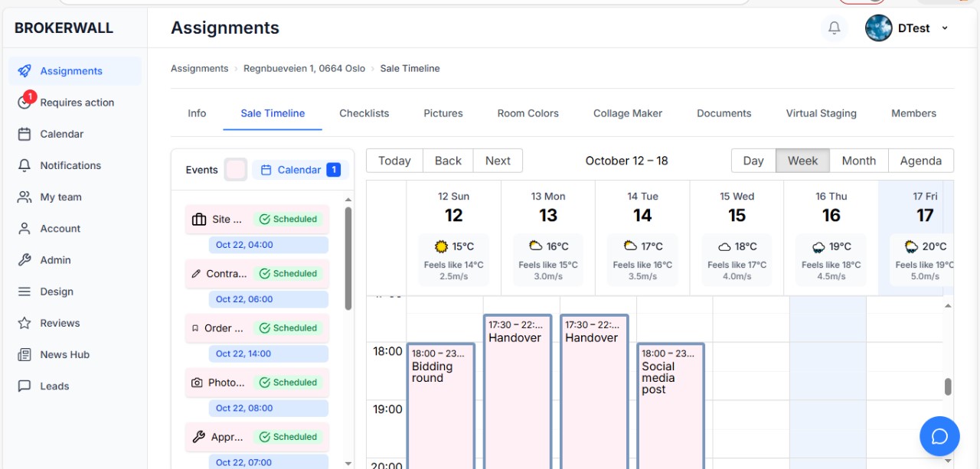Toggle the Day view

753,161
